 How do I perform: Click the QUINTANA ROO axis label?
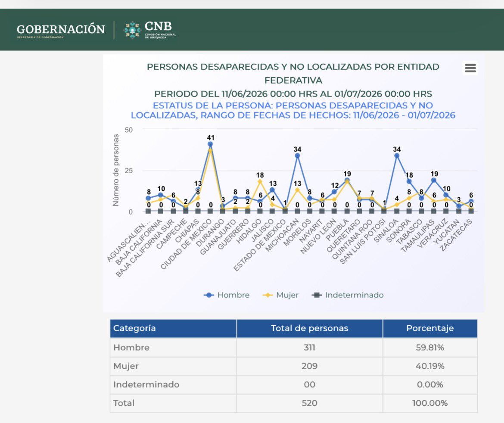(x=352, y=239)
